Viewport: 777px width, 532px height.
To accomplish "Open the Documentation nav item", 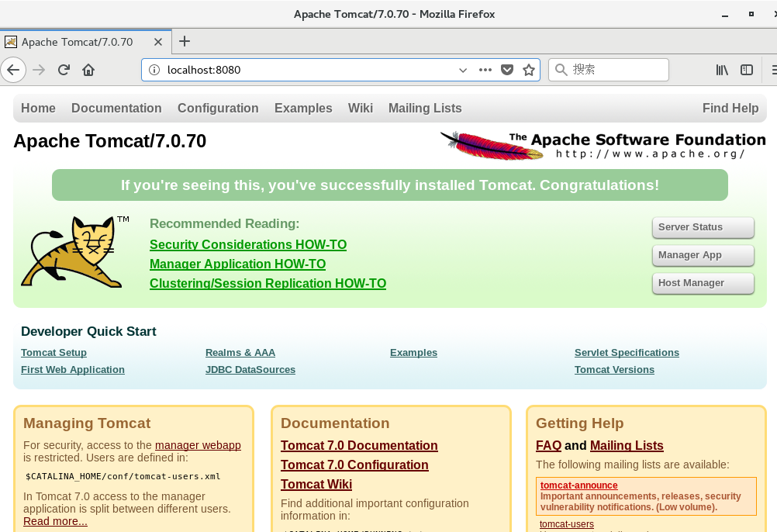I will [116, 108].
